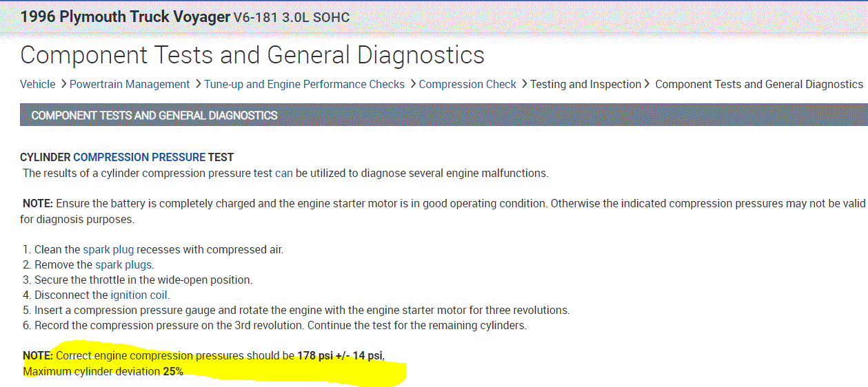
Task: Select Testing and Inspection breadcrumb
Action: click(585, 84)
